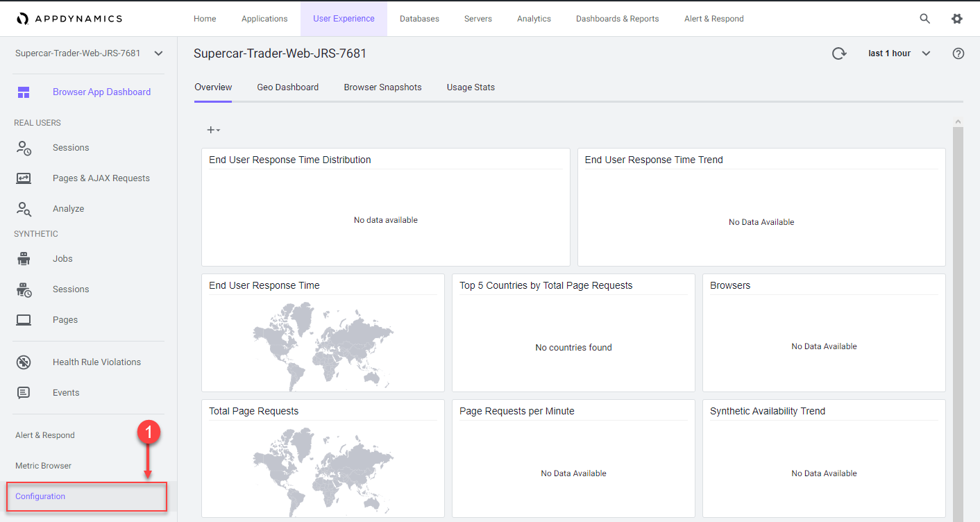
Task: Click the dashboard vertical scrollbar
Action: (x=958, y=324)
